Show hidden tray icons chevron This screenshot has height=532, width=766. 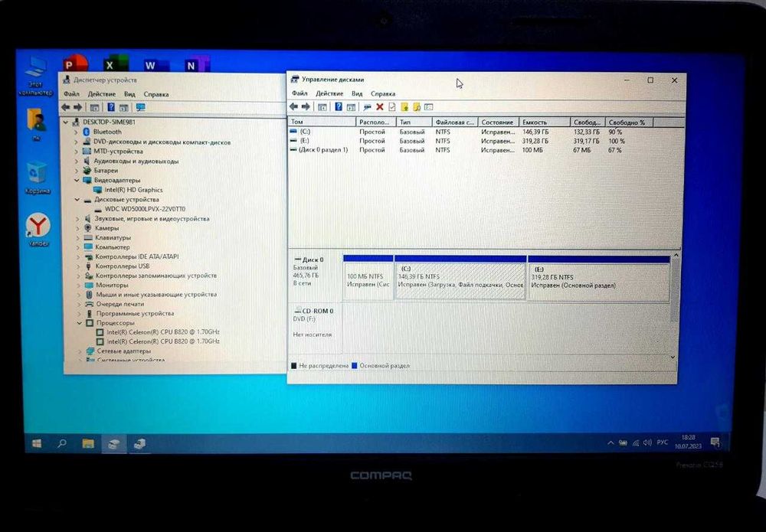click(611, 442)
